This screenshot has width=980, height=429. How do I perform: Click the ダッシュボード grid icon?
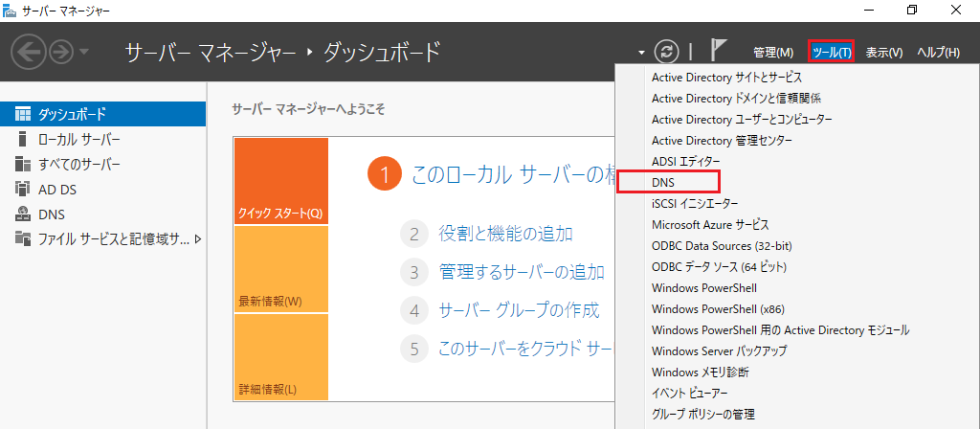point(23,114)
